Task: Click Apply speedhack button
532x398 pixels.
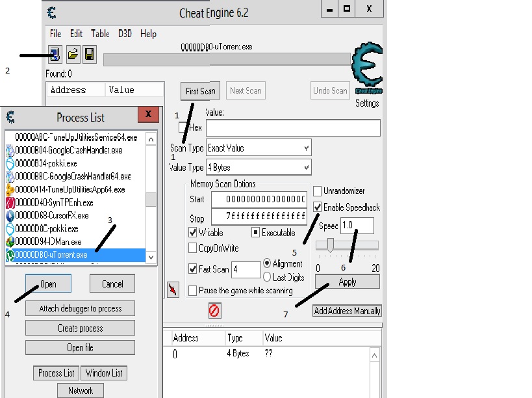Action: pos(348,282)
